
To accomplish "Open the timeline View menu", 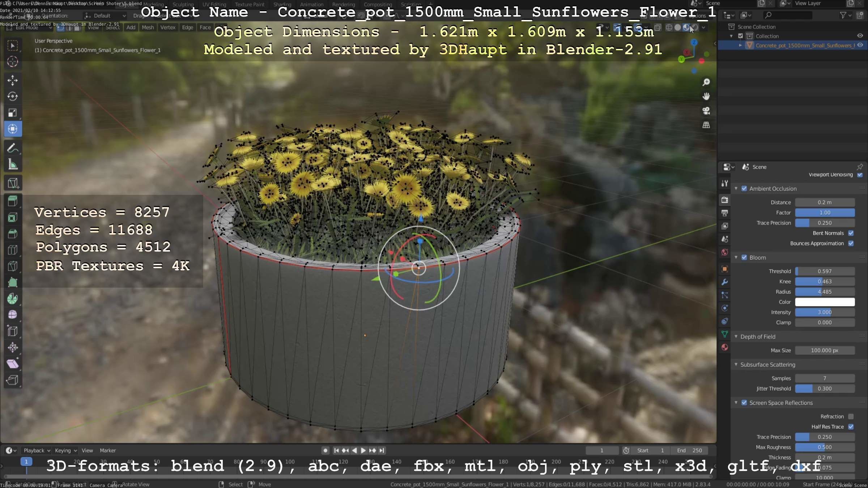I will (x=87, y=450).
